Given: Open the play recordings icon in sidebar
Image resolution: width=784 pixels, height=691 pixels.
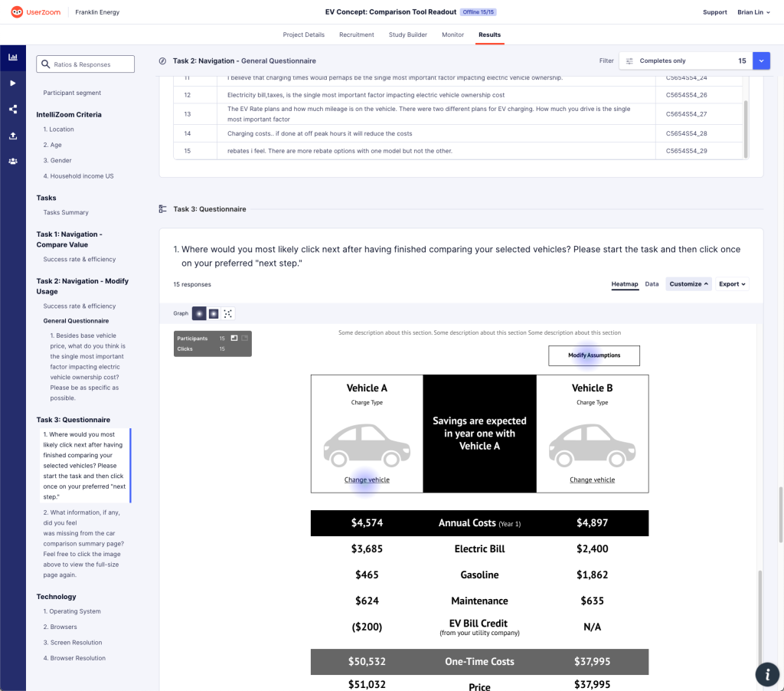Looking at the screenshot, I should 13,83.
